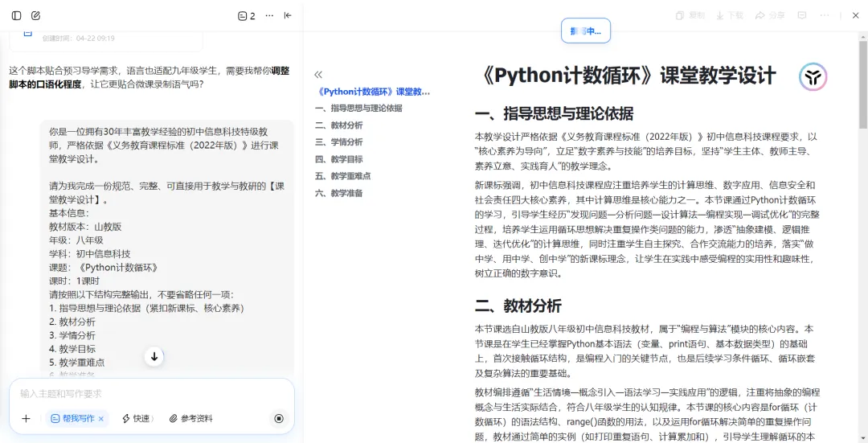Viewport: 868px width, 443px height.
Task: Click document title 《Python计数循环》课堂教学设计
Action: (x=625, y=76)
